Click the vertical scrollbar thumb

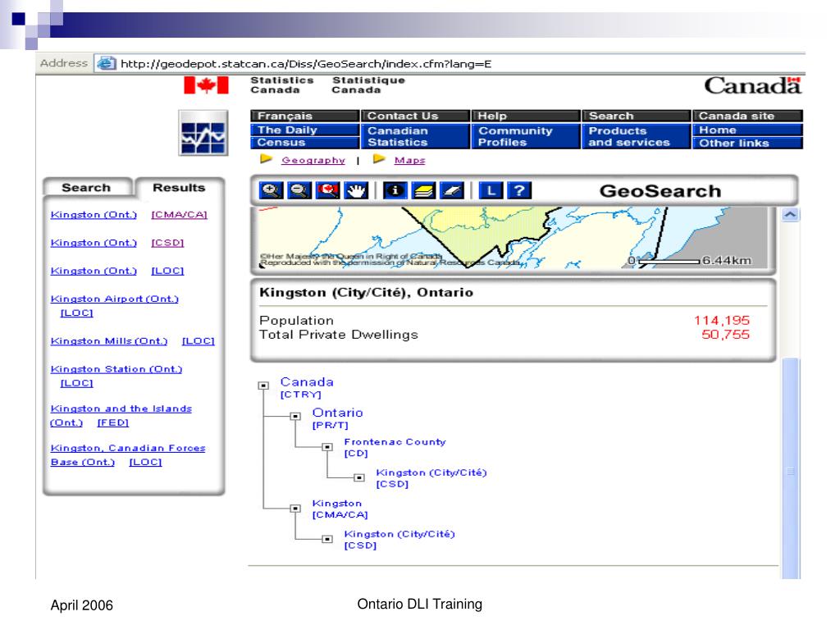[790, 468]
